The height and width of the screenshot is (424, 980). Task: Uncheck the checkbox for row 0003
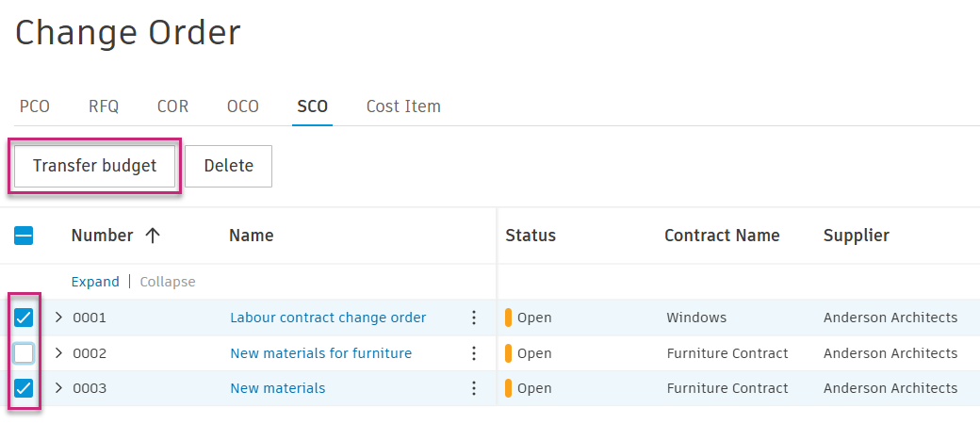click(x=24, y=388)
